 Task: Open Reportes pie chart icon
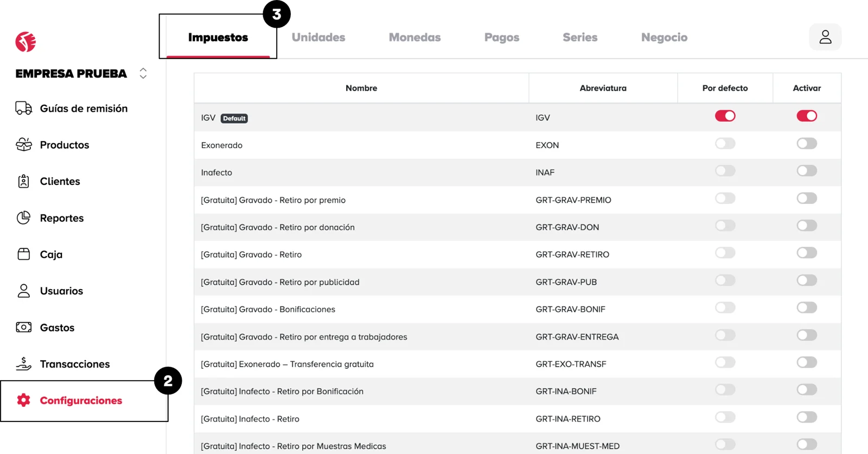click(24, 218)
